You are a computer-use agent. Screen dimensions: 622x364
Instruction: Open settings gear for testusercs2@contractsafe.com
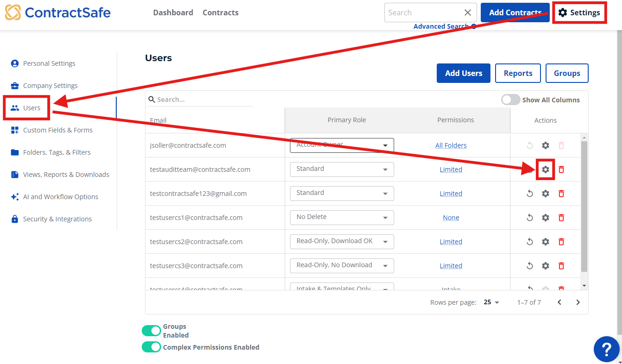click(546, 242)
